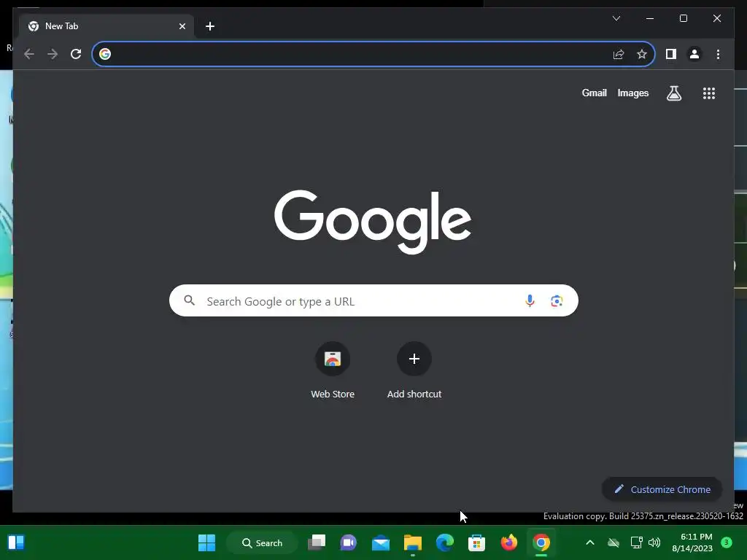Go forward using the forward arrow
Screen dimensions: 747x560
pos(53,54)
